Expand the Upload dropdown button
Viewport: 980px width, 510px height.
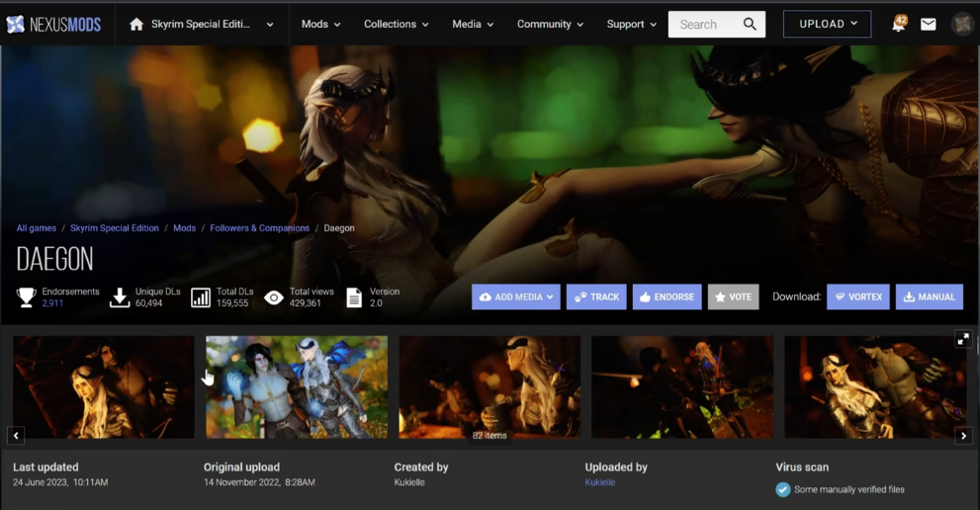pos(827,24)
